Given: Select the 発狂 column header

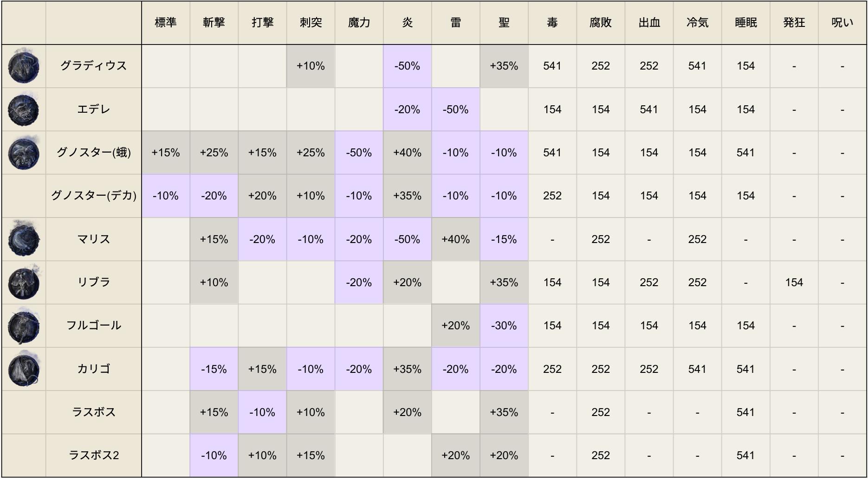Looking at the screenshot, I should pos(794,23).
